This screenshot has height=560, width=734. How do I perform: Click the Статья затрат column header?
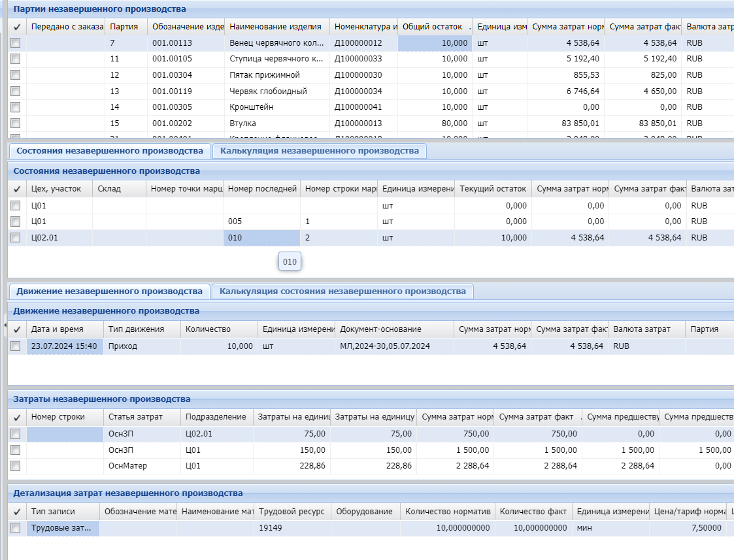pos(135,417)
